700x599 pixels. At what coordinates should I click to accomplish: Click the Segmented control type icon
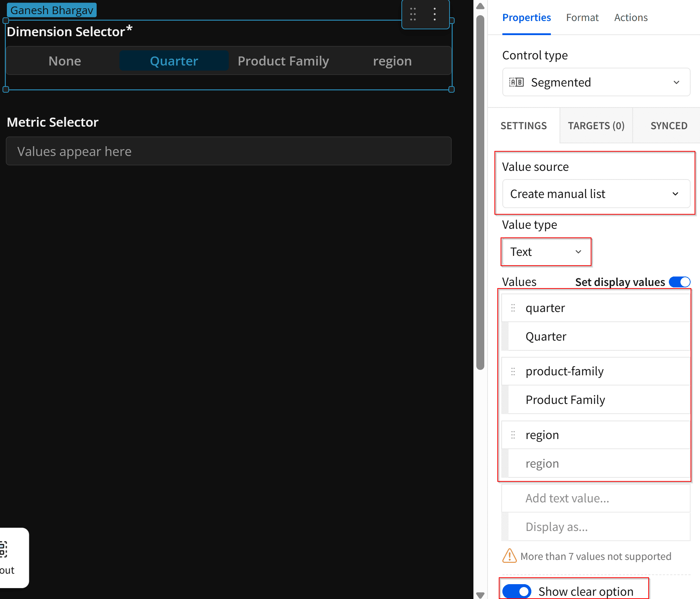coord(516,82)
